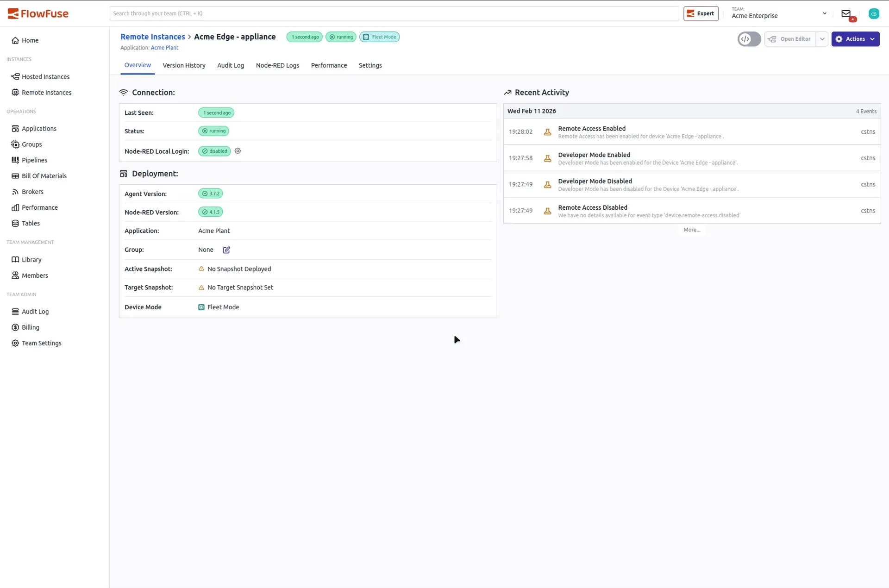This screenshot has width=889, height=588.
Task: View the Bill Of Materials page
Action: click(44, 175)
